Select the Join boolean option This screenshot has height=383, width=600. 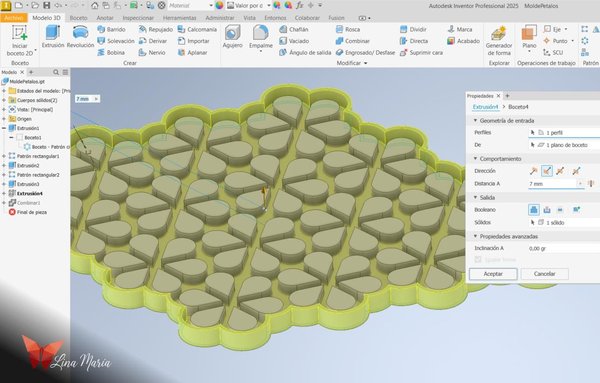point(534,210)
